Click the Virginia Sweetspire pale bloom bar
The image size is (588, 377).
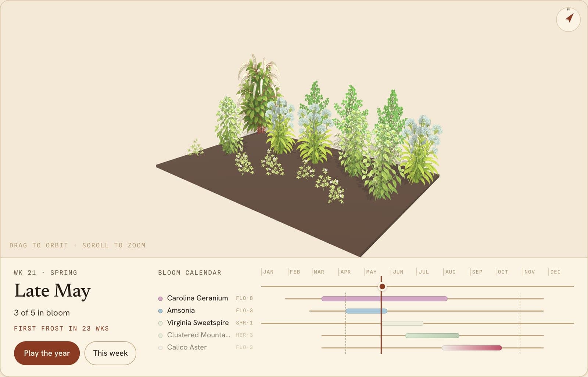(x=402, y=323)
